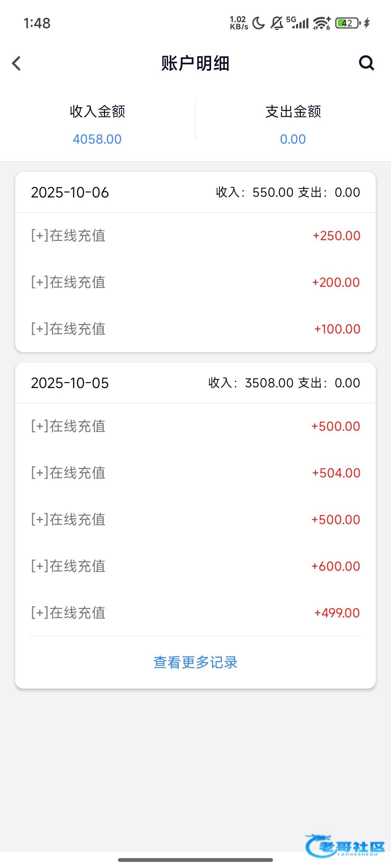Open the +600.00 在线充值 record

click(195, 566)
